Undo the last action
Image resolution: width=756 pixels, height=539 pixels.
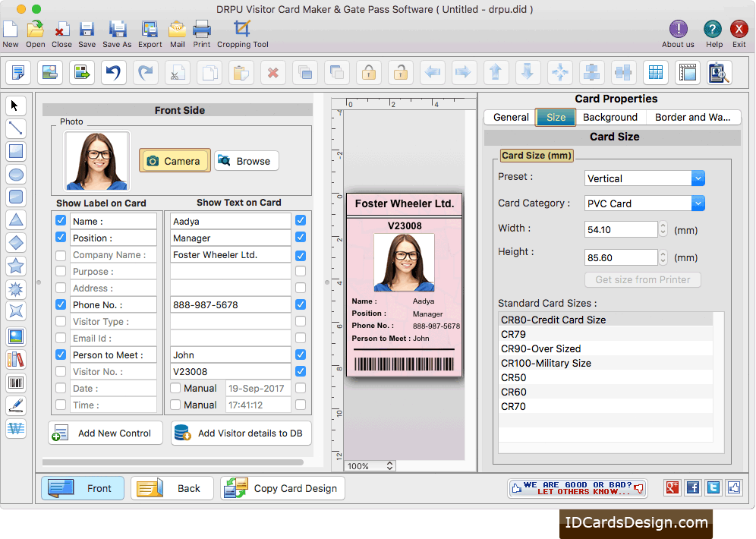click(114, 72)
